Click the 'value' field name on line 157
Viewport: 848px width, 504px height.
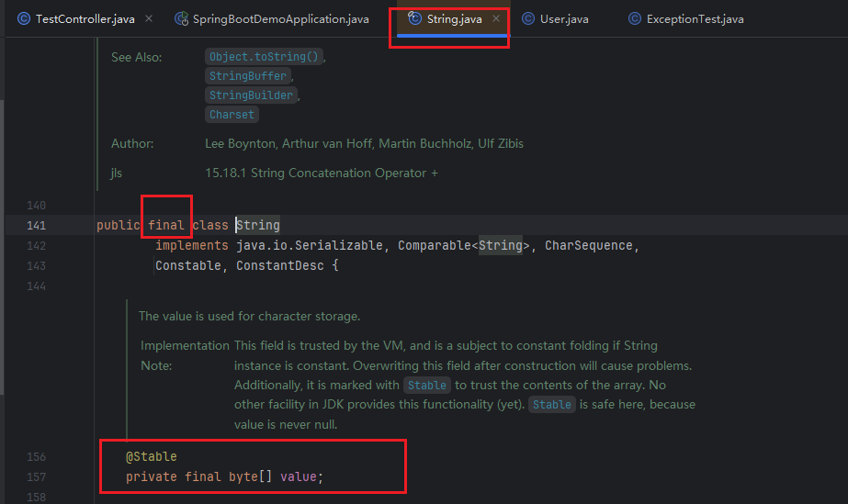[x=298, y=477]
